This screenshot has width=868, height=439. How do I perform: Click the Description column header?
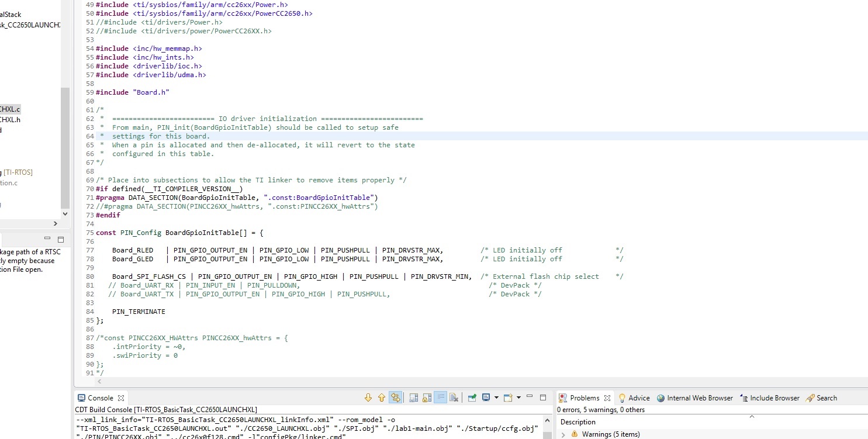pos(578,422)
